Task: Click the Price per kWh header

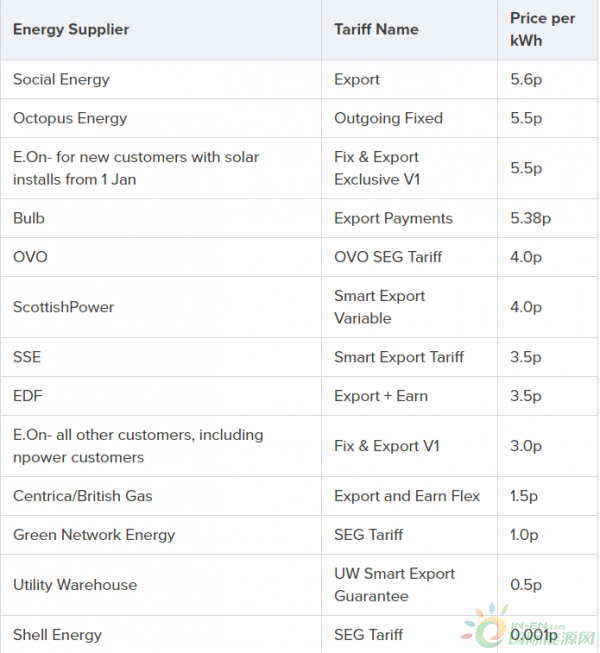Action: [548, 30]
